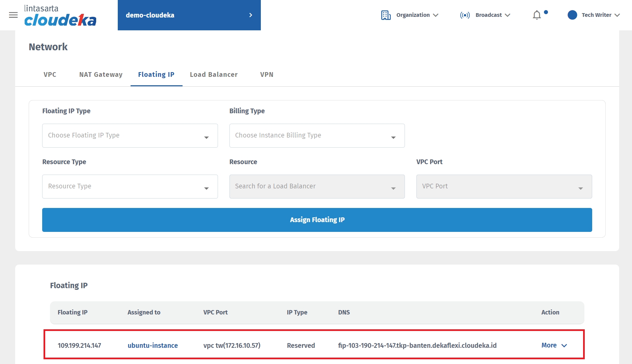632x364 pixels.
Task: Click the Cloudeka logo
Action: [60, 16]
